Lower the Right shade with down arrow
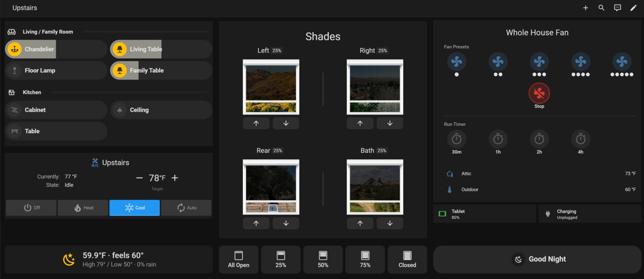This screenshot has height=279, width=644. click(390, 123)
